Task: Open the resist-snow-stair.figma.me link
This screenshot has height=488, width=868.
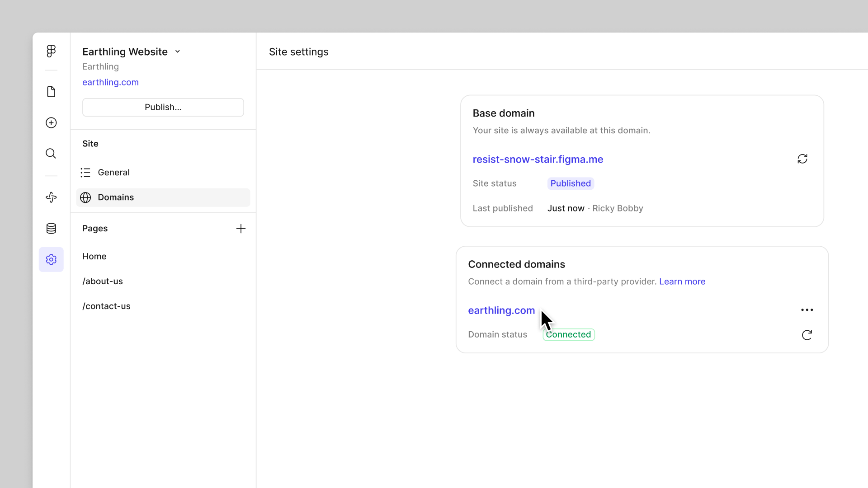Action: [538, 160]
